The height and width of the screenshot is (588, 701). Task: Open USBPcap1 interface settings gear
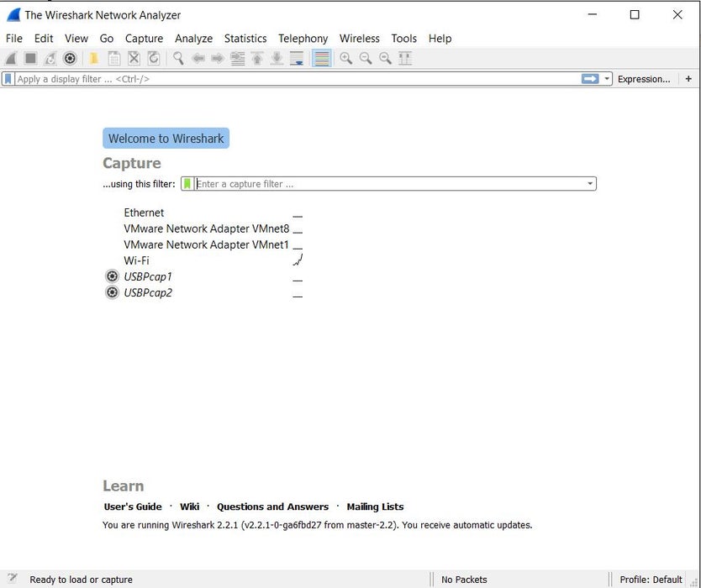pyautogui.click(x=113, y=276)
